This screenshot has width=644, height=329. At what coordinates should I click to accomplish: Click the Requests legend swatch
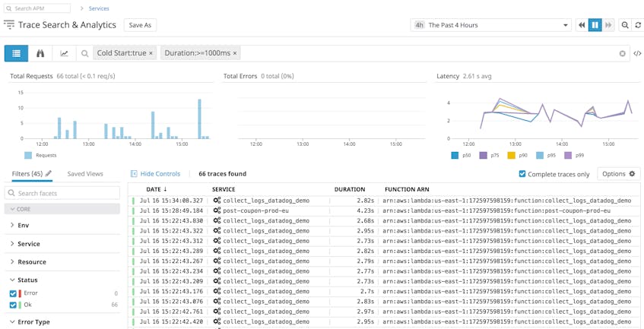tap(28, 156)
